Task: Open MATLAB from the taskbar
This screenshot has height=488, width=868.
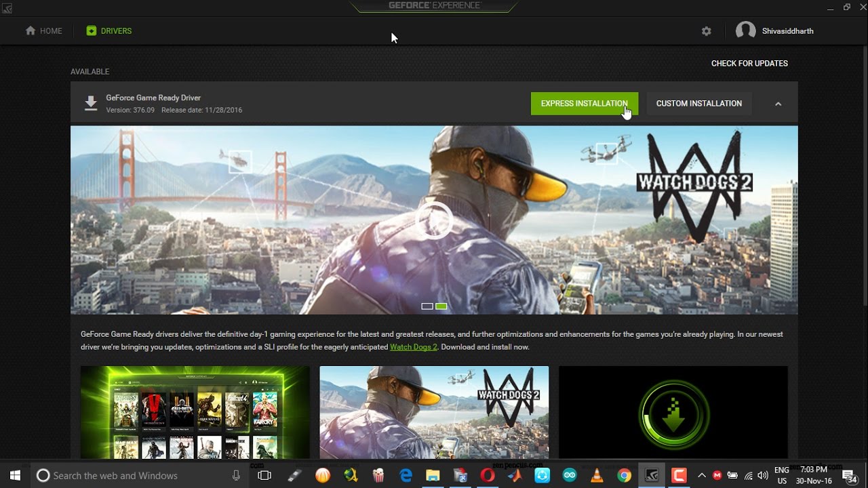Action: 515,476
